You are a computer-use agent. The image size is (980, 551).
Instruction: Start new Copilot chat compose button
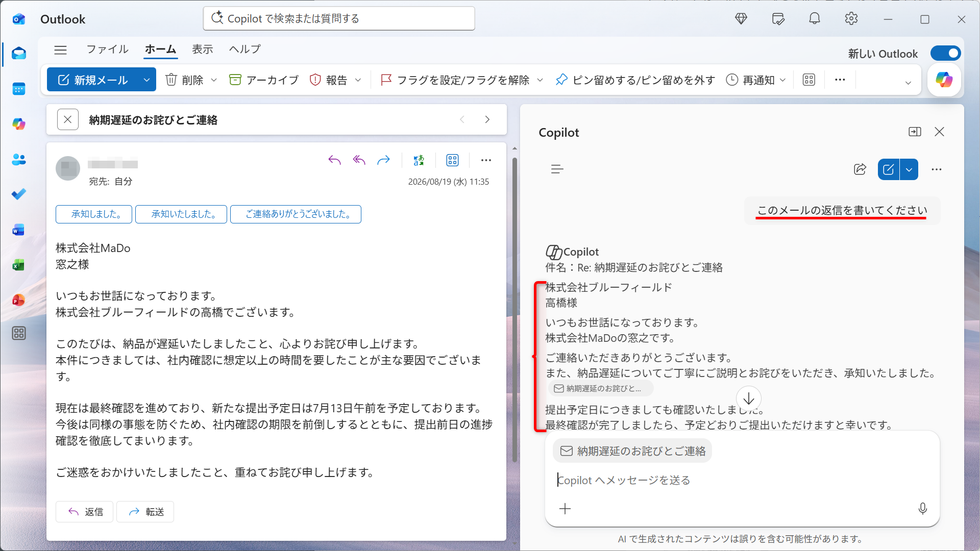[888, 169]
